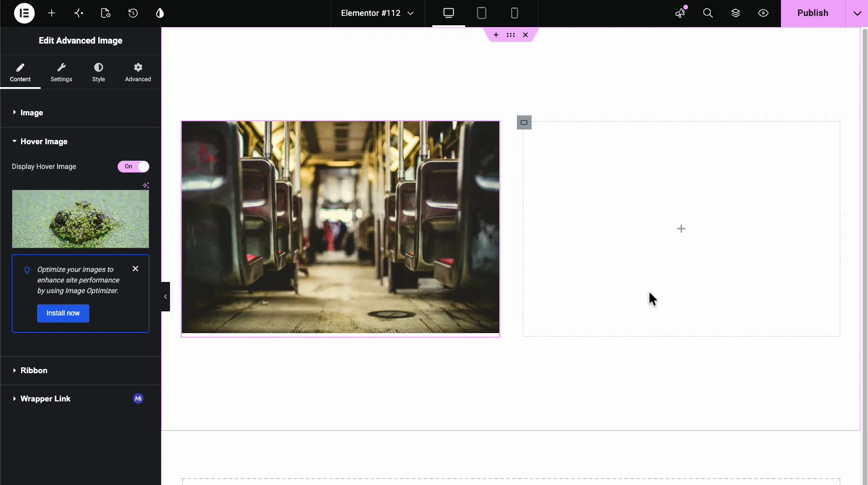Switch to Tablet responsive view
Image resolution: width=868 pixels, height=485 pixels.
482,13
